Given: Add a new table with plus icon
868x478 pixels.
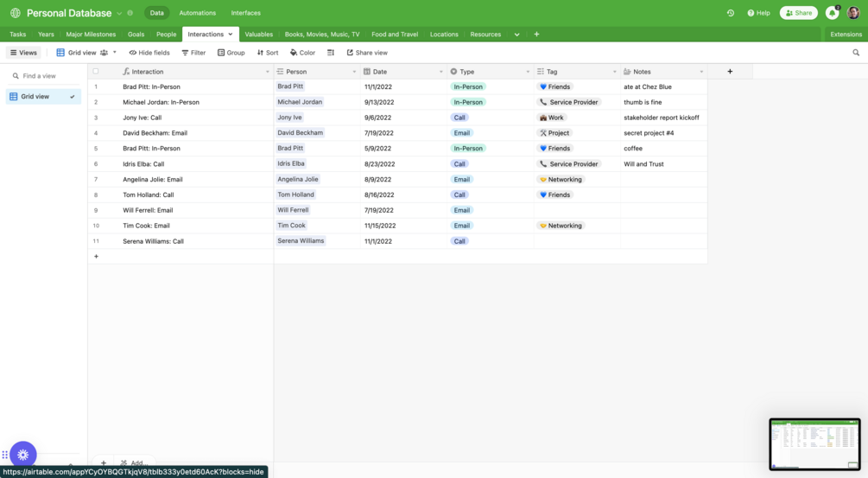Looking at the screenshot, I should pos(536,35).
